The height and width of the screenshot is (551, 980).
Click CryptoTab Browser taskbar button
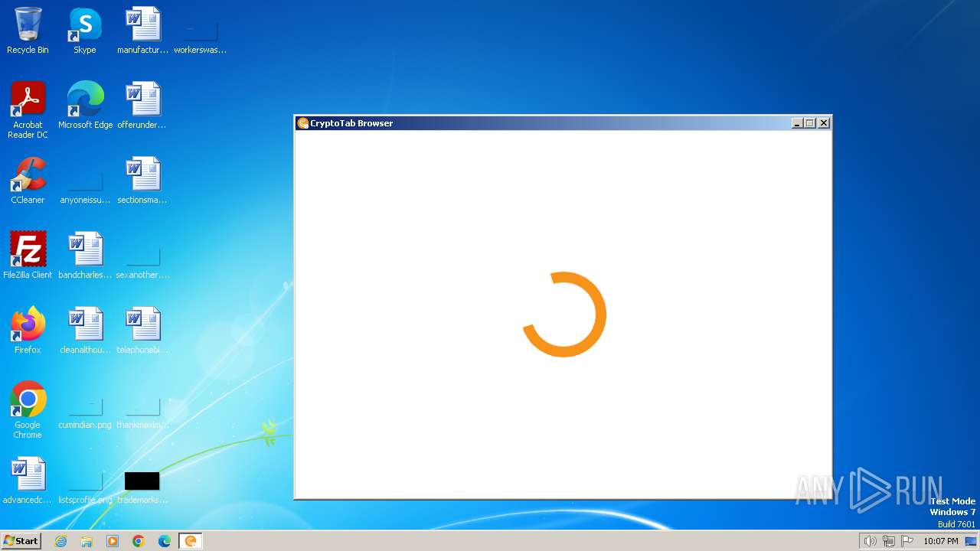(191, 541)
